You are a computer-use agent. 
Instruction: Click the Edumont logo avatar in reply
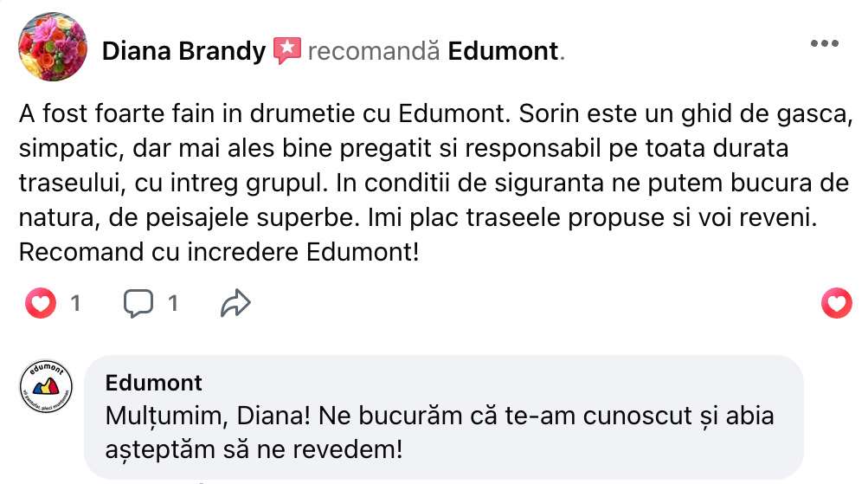coord(45,390)
